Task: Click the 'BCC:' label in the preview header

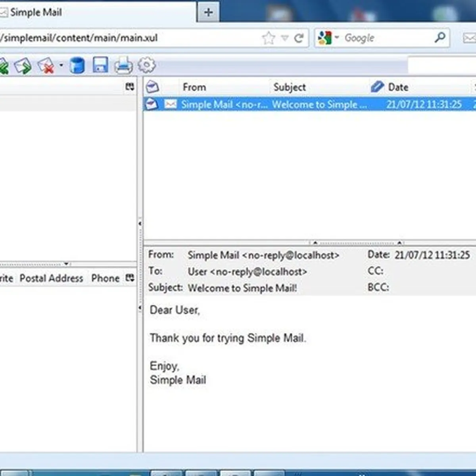Action: pos(378,287)
